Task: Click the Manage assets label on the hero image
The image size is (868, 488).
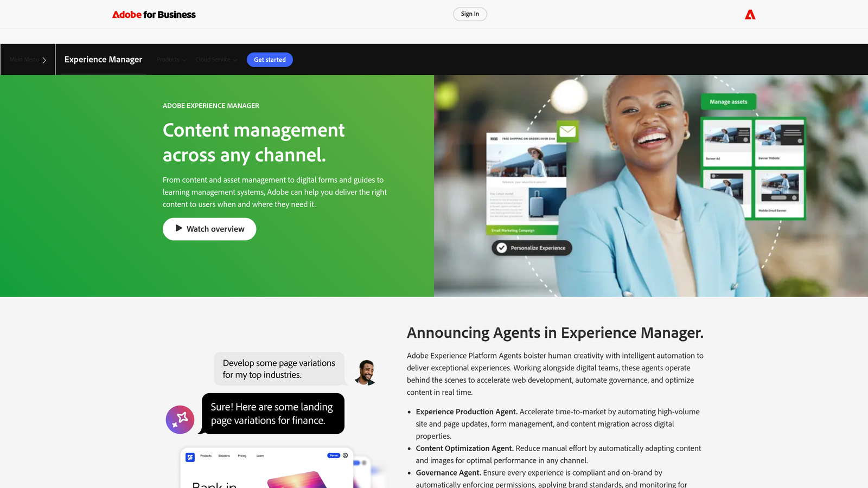Action: click(729, 102)
